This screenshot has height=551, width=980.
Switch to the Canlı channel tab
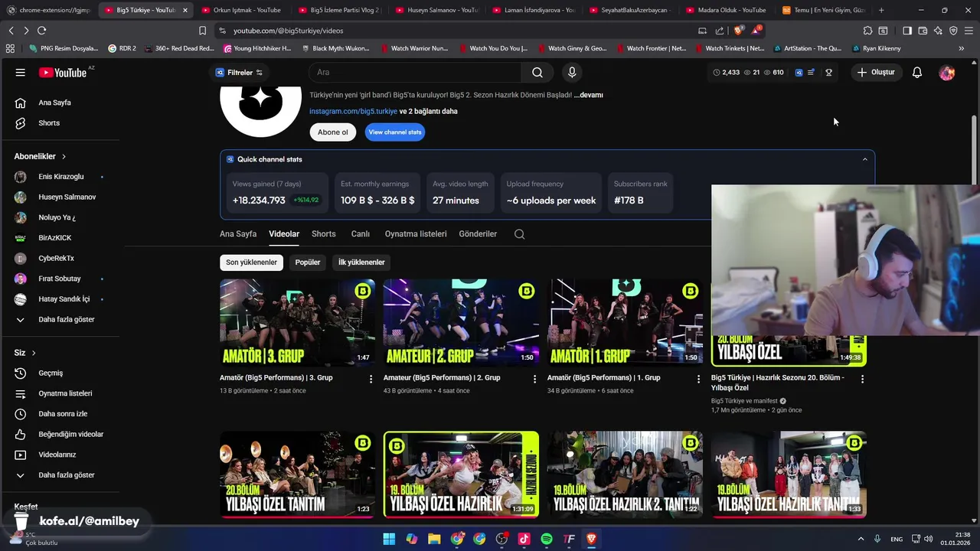[x=360, y=234]
